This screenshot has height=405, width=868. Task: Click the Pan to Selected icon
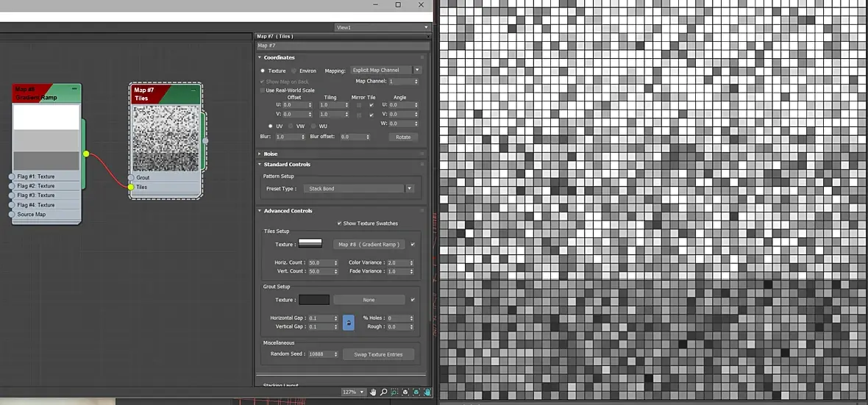tap(427, 392)
